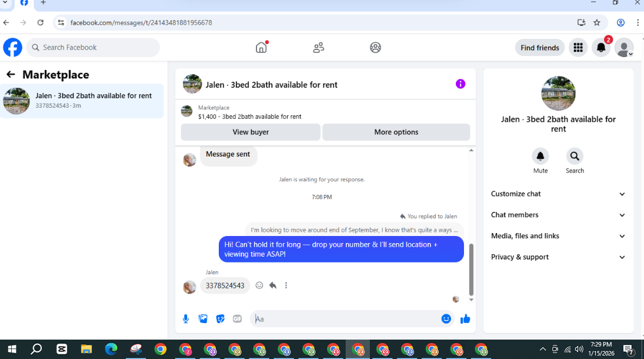Expand Chat members section
The image size is (644, 359).
(x=558, y=215)
